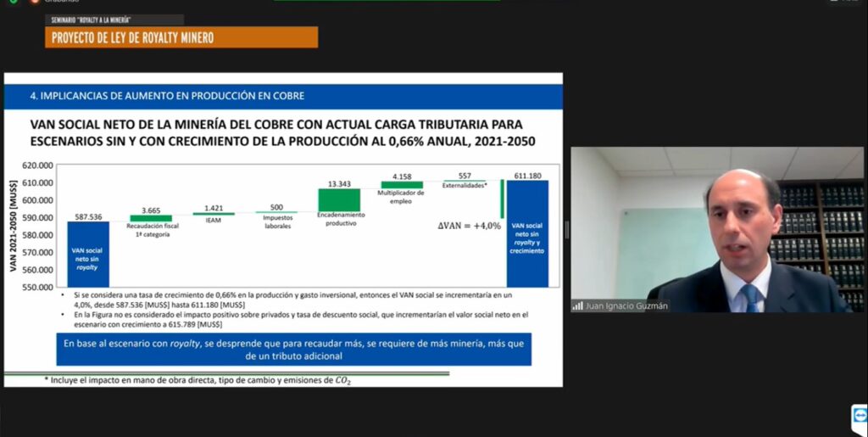Click the blue VAN social neto sin royalty bar
This screenshot has height=437, width=868.
[88, 254]
